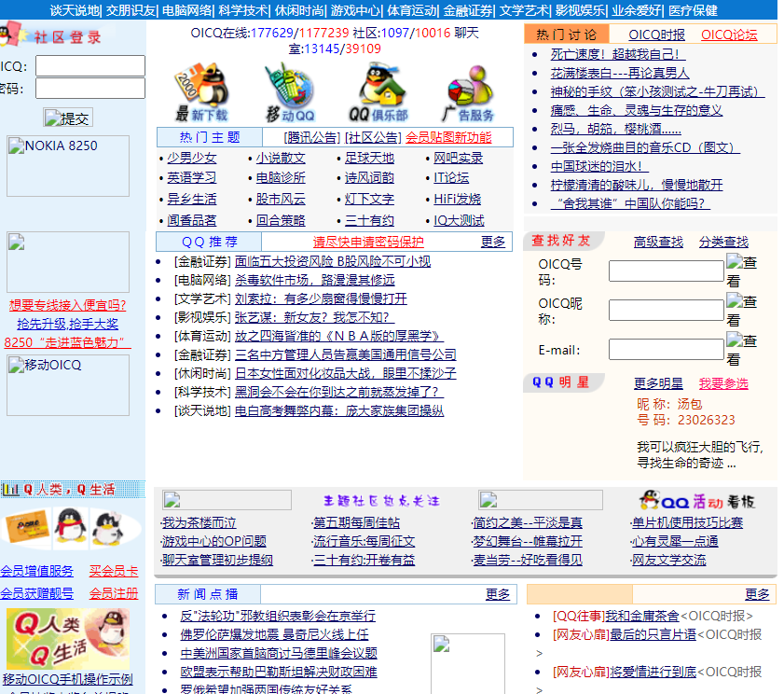The height and width of the screenshot is (694, 784).
Task: Open news 佛罗伦萨爆发地震 曼奇尼火线上任
Action: click(274, 635)
